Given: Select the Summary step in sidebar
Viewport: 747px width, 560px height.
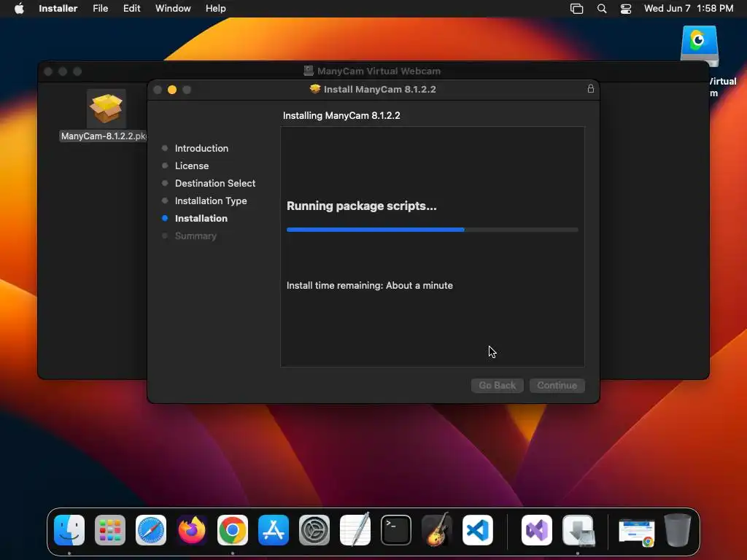Looking at the screenshot, I should (x=196, y=236).
